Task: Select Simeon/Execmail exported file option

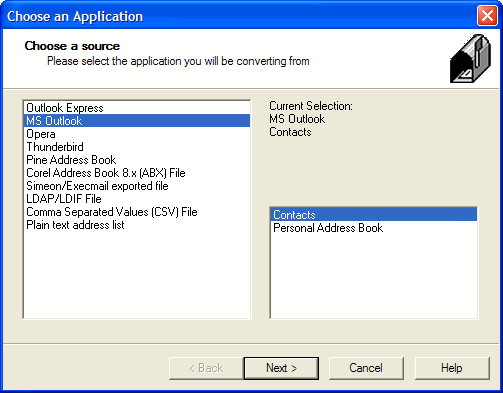Action: pyautogui.click(x=137, y=186)
